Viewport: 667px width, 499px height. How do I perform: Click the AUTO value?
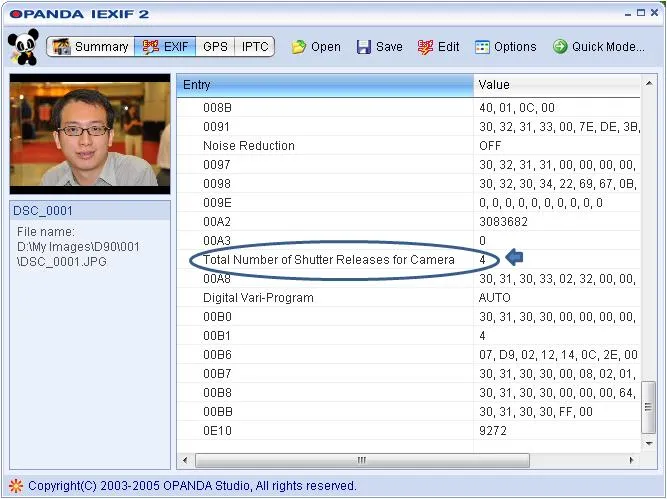coord(494,298)
